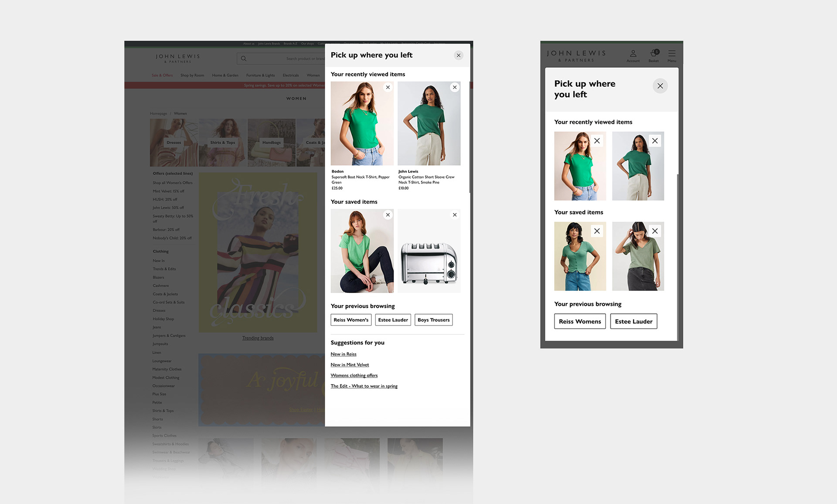Follow the 'New in Mint Velvet' link
The image size is (837, 504).
tap(350, 365)
